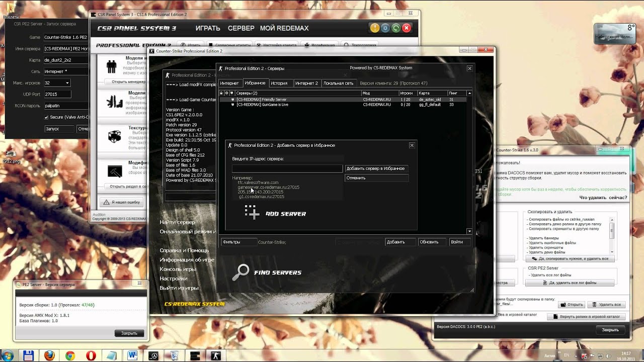Click the Отменить button in add-server dialog
Viewport: 644px width, 362px height.
pyautogui.click(x=376, y=178)
